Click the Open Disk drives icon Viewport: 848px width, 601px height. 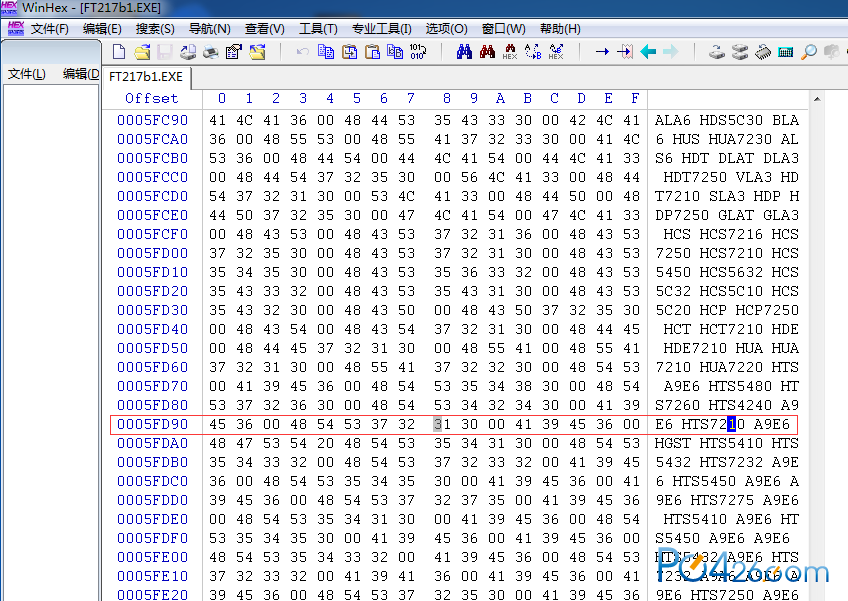[740, 52]
